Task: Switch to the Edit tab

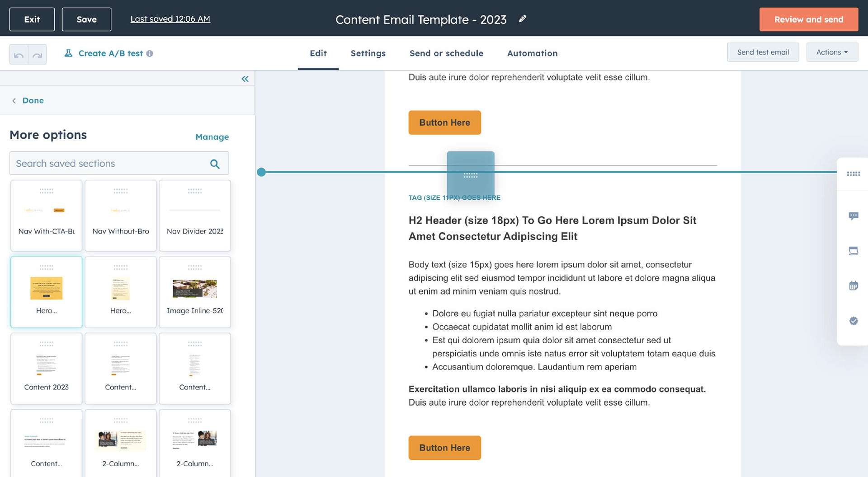Action: [x=318, y=53]
